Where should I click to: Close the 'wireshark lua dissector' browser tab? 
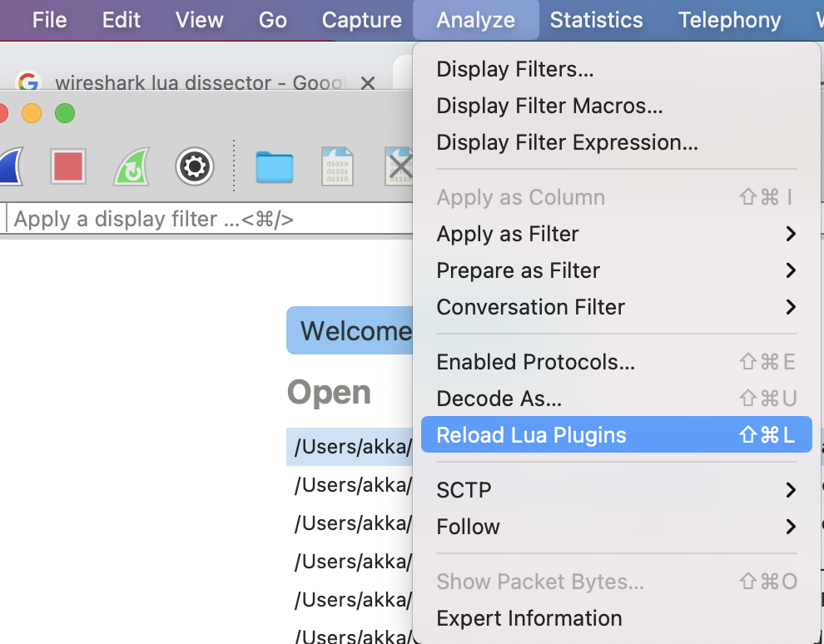click(x=368, y=83)
